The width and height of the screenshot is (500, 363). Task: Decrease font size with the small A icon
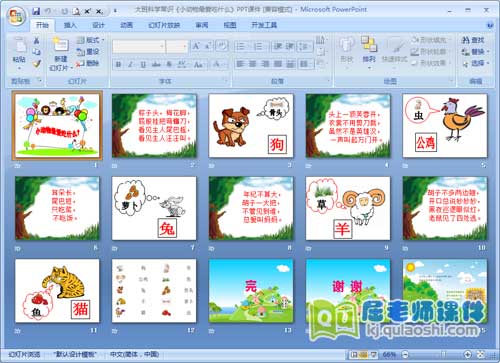pos(208,46)
